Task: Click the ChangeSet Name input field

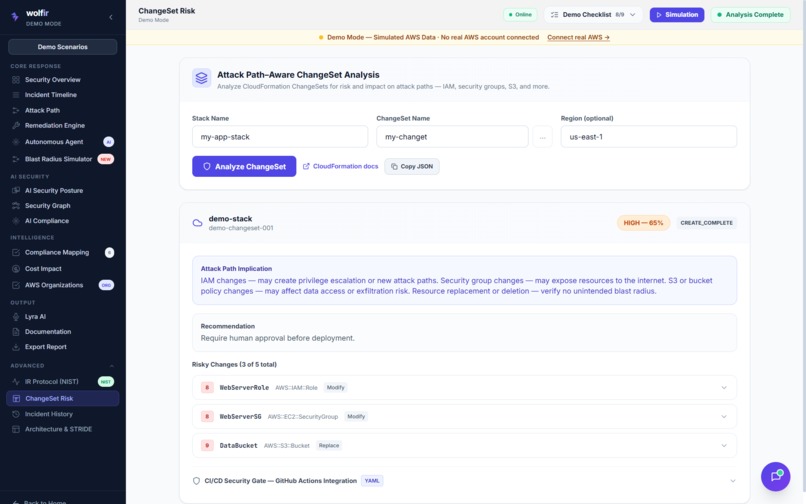Action: tap(452, 137)
